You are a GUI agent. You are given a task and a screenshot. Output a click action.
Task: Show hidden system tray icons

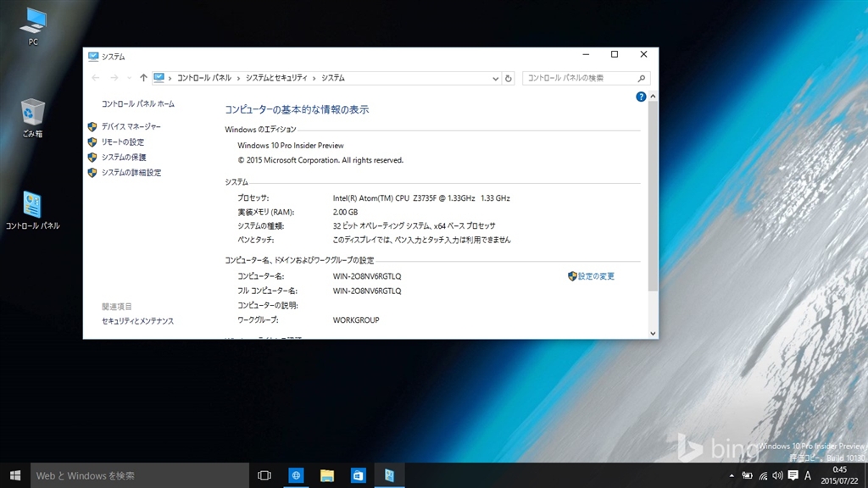[x=732, y=475]
